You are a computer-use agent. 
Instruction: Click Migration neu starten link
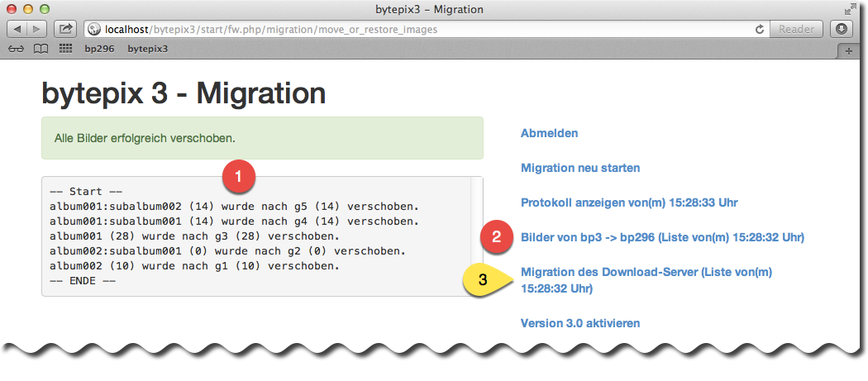tap(580, 168)
